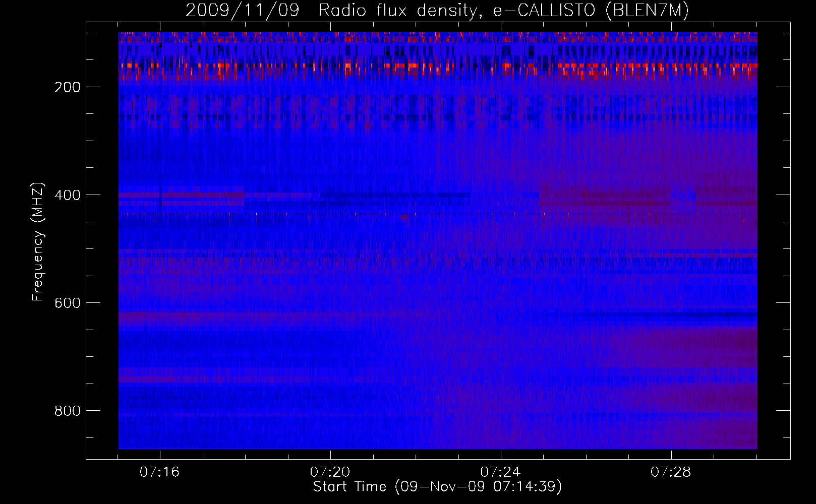The image size is (816, 504).
Task: Click the "Frequency (MHZ)" axis label
Action: [38, 241]
